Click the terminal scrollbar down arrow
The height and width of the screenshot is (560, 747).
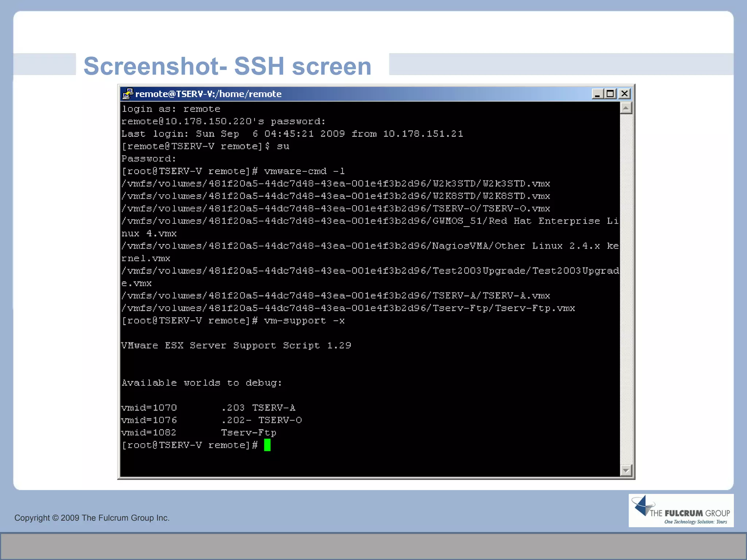pos(626,470)
